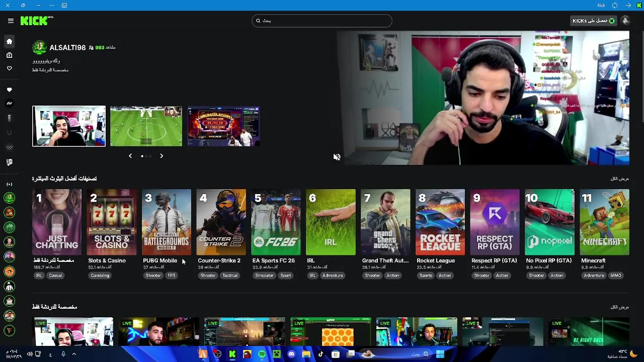Open the Following outlined heart sidebar icon
Screen dimensions: 644x362
(x=9, y=68)
